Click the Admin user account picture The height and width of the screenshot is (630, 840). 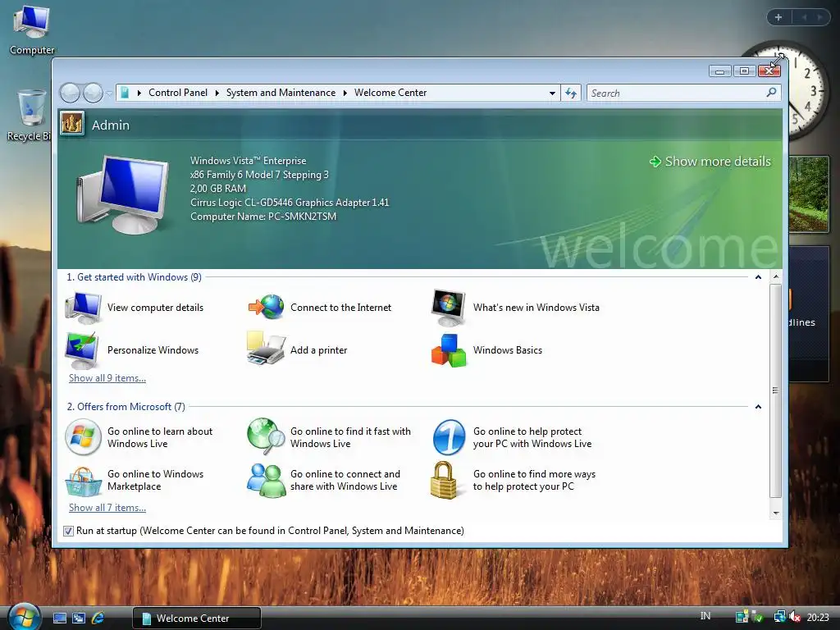pyautogui.click(x=72, y=124)
